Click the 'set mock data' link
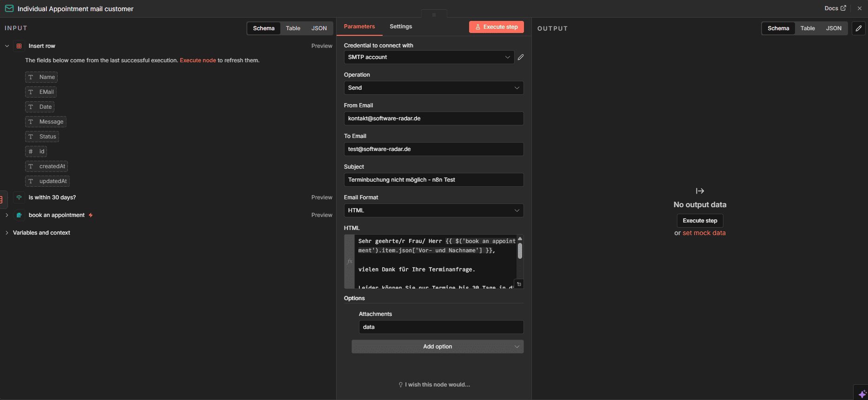This screenshot has width=868, height=400. 703,233
